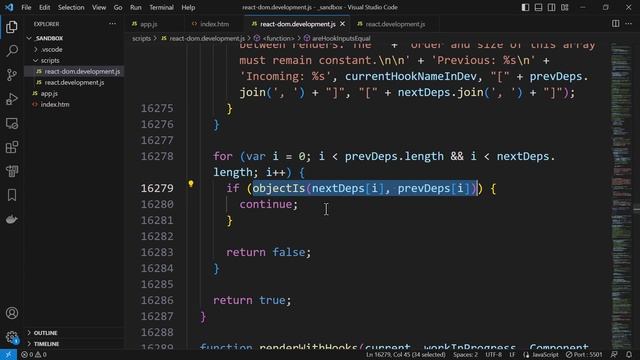Viewport: 640px width, 360px height.
Task: Show errors and warnings in status bar
Action: (x=34, y=355)
